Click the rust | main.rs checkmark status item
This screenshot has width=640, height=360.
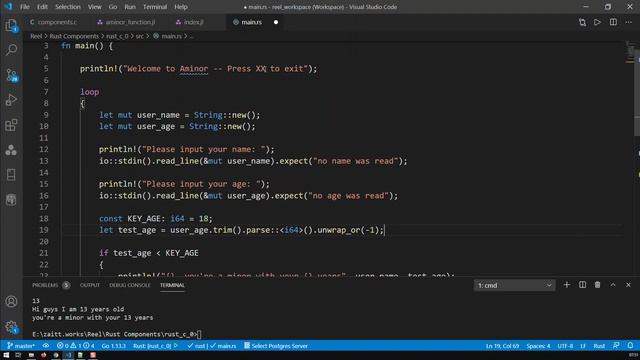(x=211, y=346)
